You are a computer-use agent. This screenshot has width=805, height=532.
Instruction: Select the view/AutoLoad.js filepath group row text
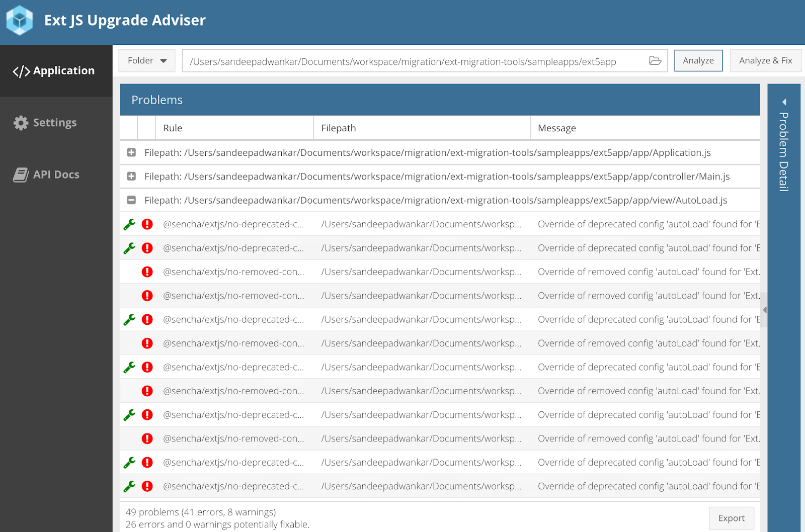(436, 200)
